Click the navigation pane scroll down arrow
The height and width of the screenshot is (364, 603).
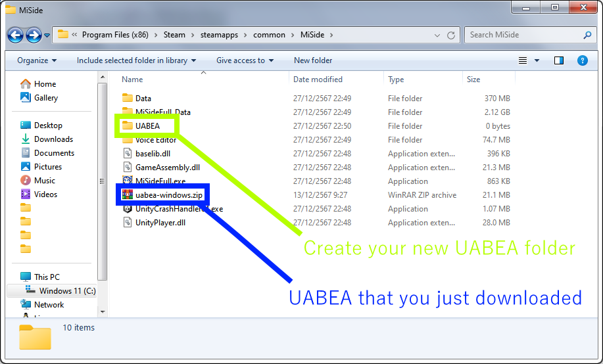(103, 311)
